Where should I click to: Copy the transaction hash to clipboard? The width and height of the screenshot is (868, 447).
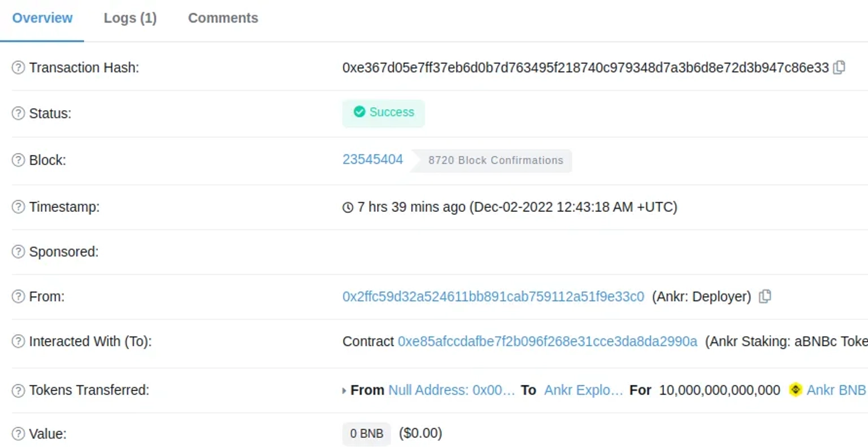click(839, 67)
